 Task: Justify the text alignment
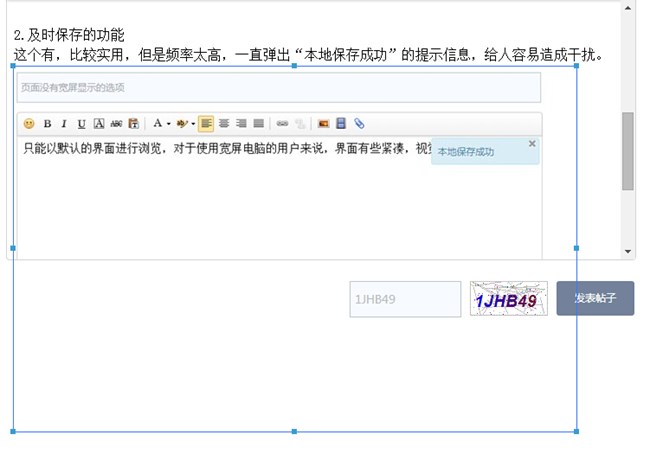[x=258, y=124]
